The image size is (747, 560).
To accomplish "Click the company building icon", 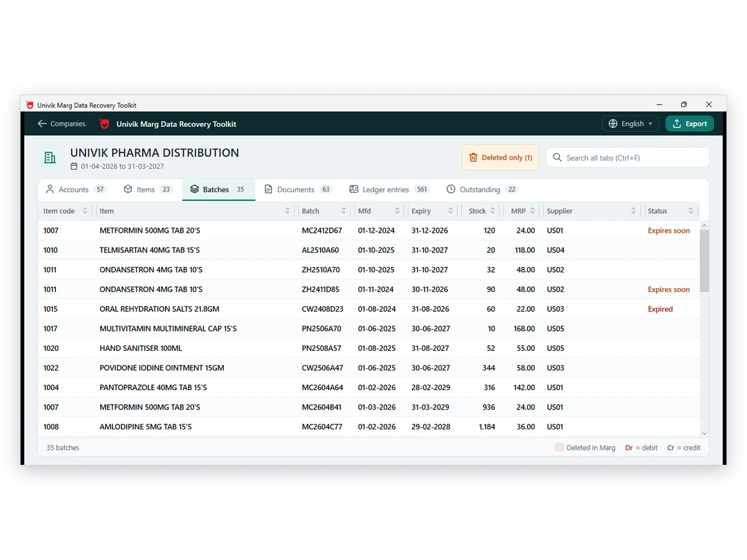I will pyautogui.click(x=50, y=158).
